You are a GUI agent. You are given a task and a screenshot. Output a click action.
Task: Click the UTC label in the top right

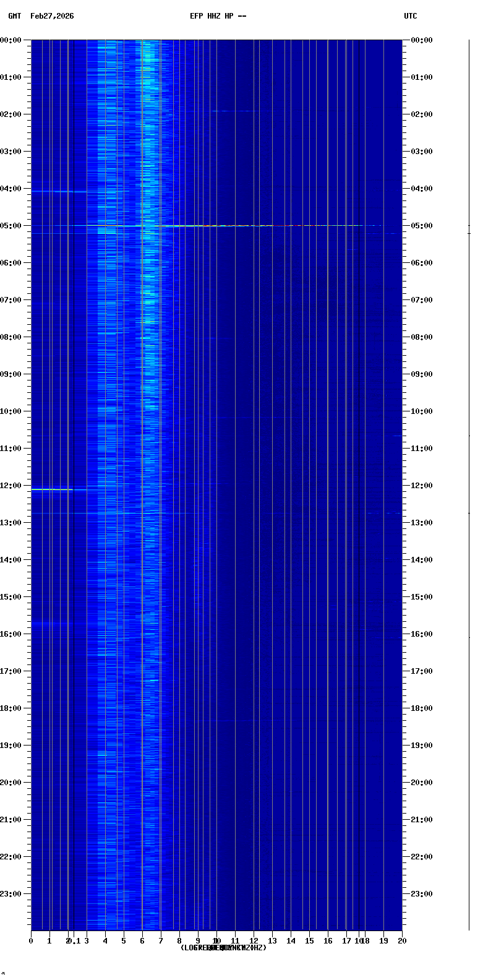[x=410, y=16]
